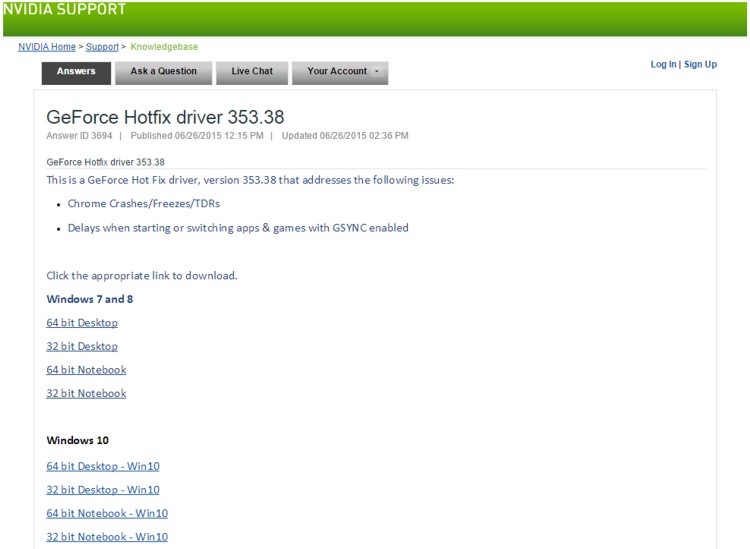Viewport: 750px width, 549px height.
Task: Click the Answer ID 3694 text
Action: (79, 136)
